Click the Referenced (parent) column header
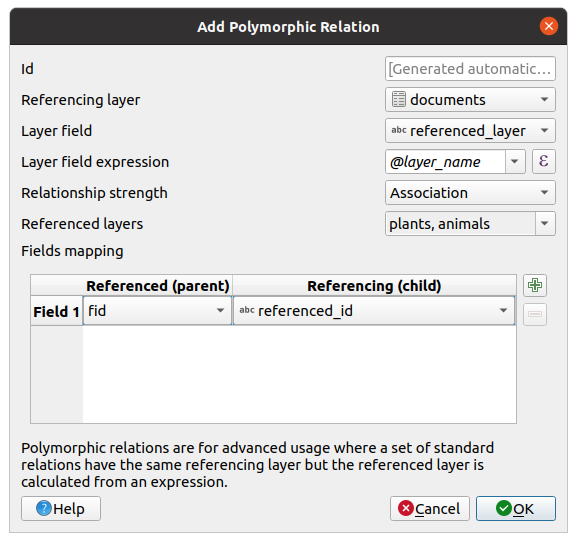 pos(157,286)
